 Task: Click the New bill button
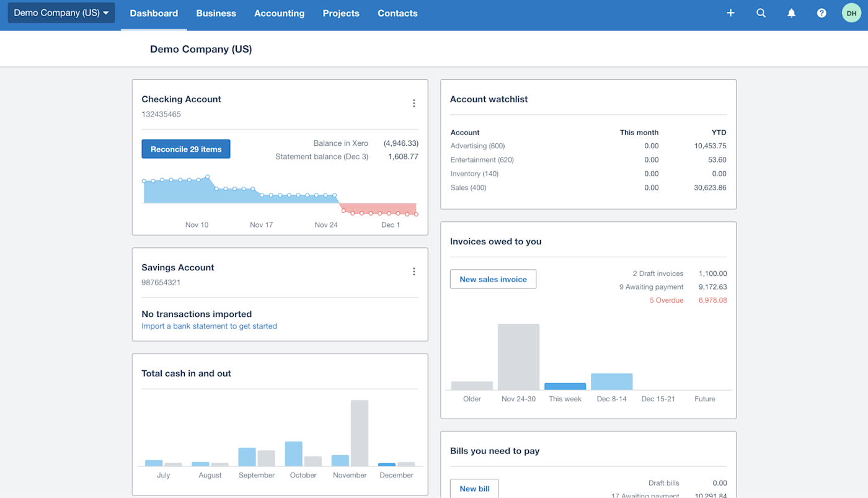coord(474,489)
